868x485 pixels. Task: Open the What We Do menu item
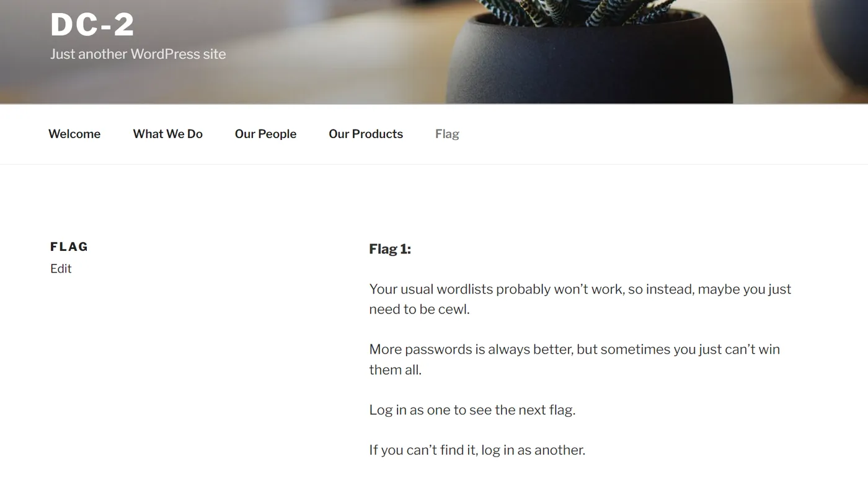(x=168, y=134)
